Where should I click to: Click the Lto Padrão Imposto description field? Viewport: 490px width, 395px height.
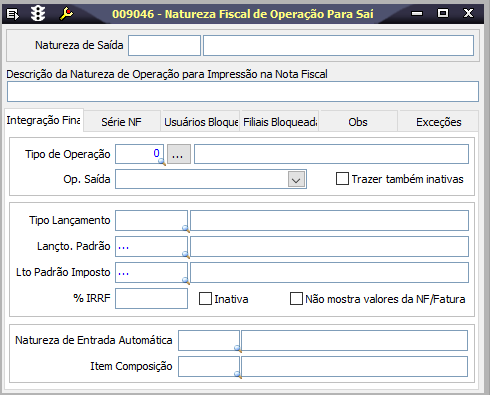tap(329, 272)
